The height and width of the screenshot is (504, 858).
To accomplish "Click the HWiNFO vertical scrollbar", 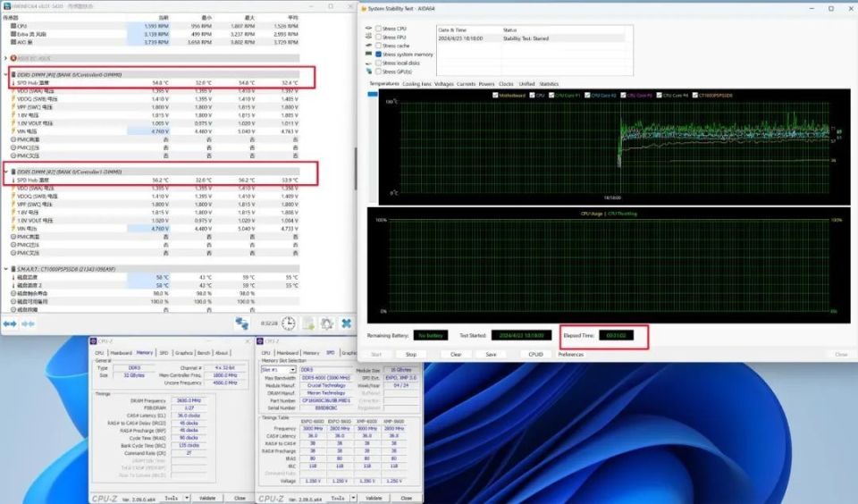I will click(356, 169).
